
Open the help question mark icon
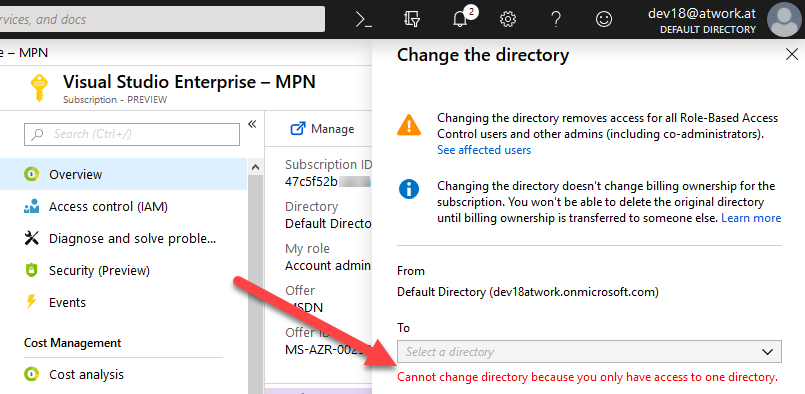(x=555, y=20)
